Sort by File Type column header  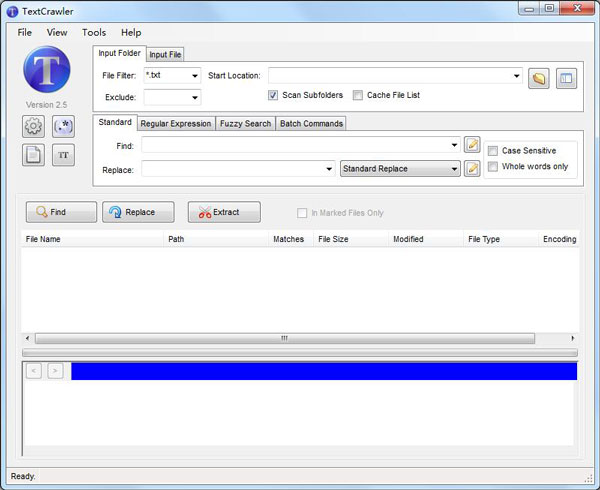tap(501, 239)
